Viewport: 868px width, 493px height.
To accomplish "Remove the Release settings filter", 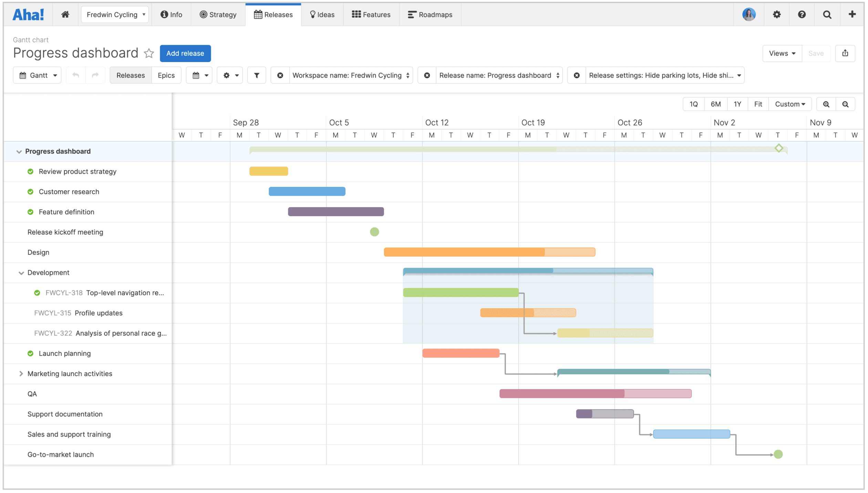I will tap(577, 75).
